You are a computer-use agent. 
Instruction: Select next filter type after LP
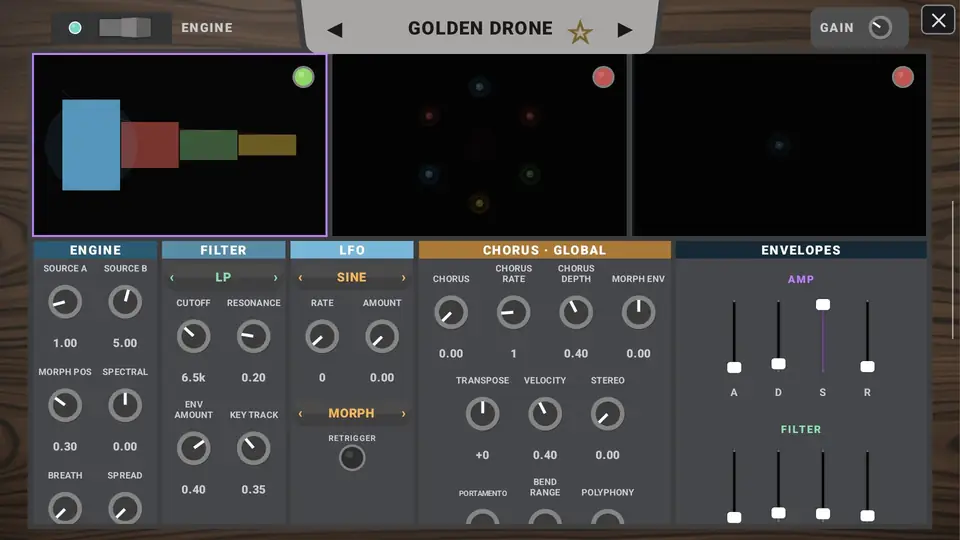pos(276,278)
